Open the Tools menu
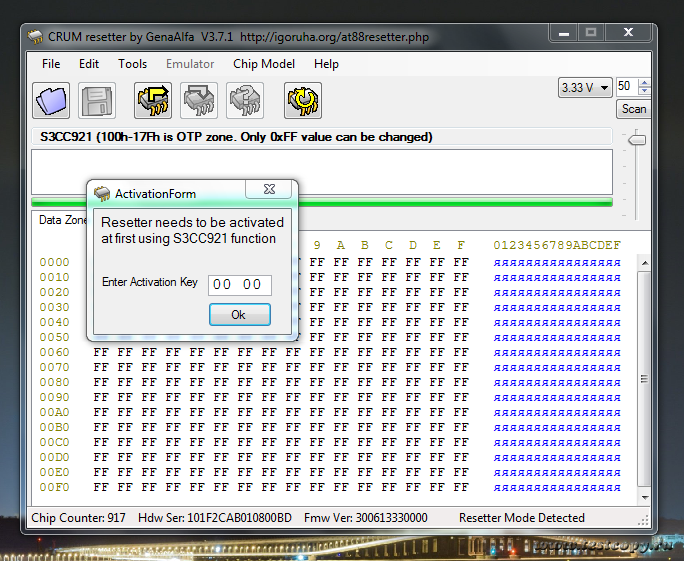This screenshot has width=684, height=561. (x=132, y=64)
